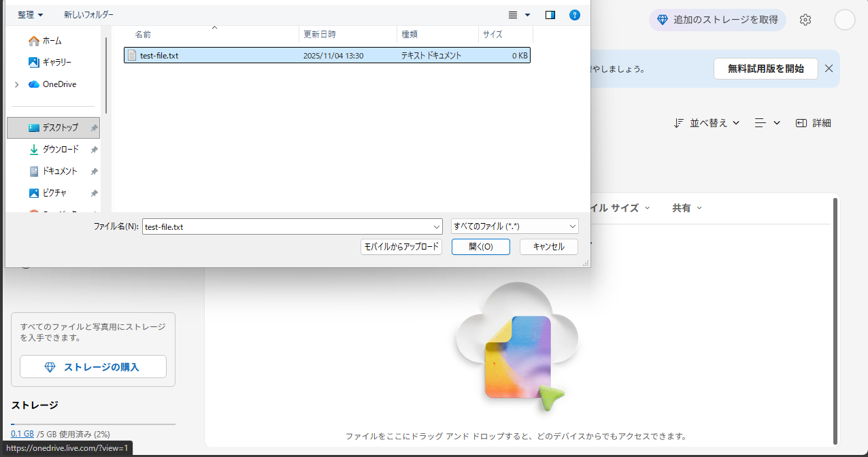The height and width of the screenshot is (457, 868).
Task: Expand the file type filter combo box
Action: click(514, 226)
